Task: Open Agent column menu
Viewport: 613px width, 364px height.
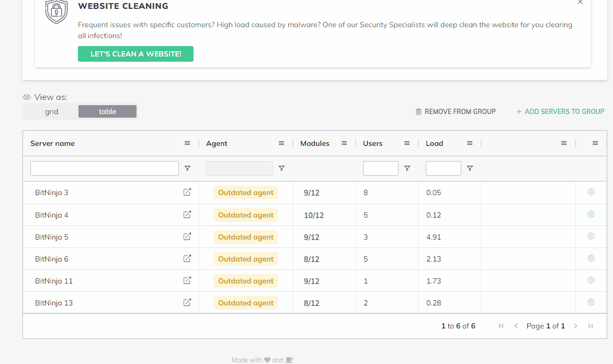Action: 281,143
